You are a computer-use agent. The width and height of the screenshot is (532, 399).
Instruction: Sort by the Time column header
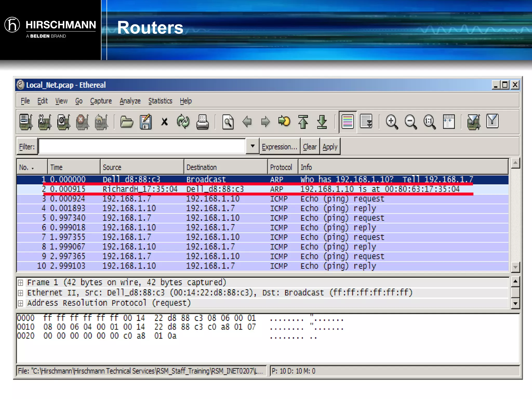pos(74,167)
